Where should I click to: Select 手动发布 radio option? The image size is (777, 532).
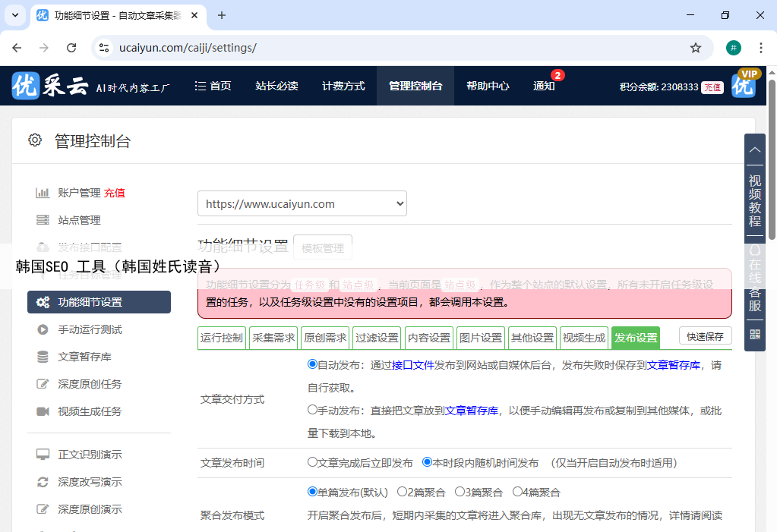coord(312,410)
